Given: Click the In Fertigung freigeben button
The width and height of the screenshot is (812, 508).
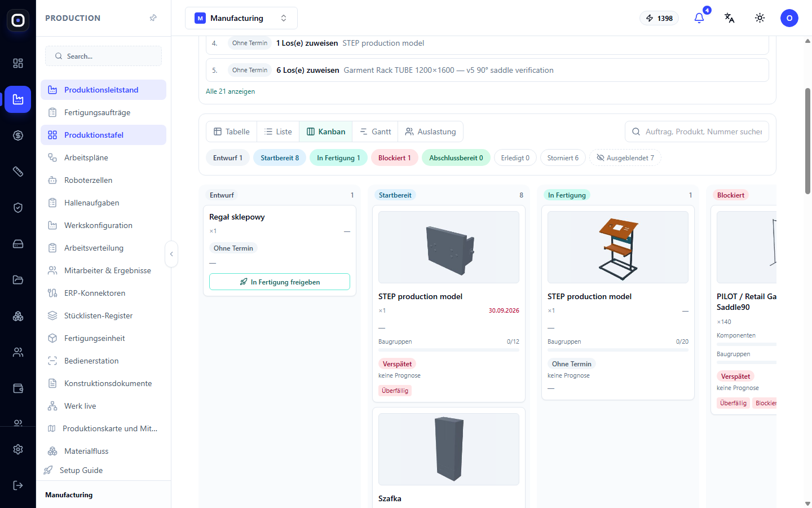Looking at the screenshot, I should point(280,282).
